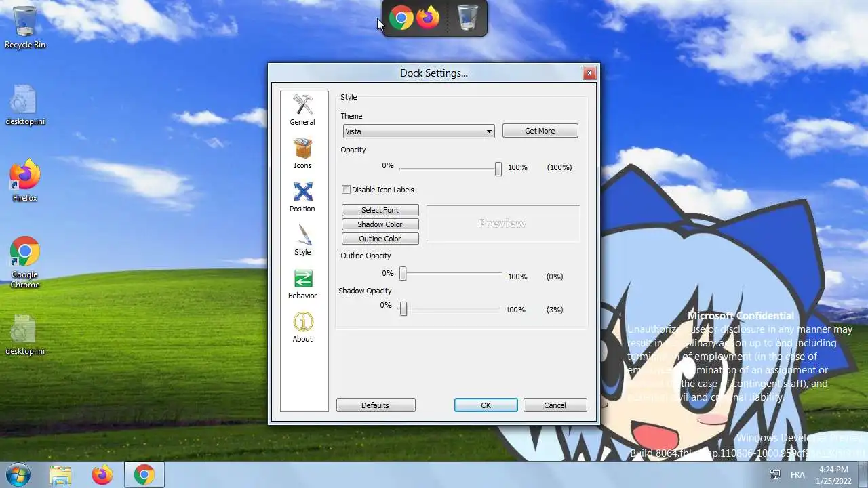Open the About section
The image size is (868, 488).
tap(302, 327)
